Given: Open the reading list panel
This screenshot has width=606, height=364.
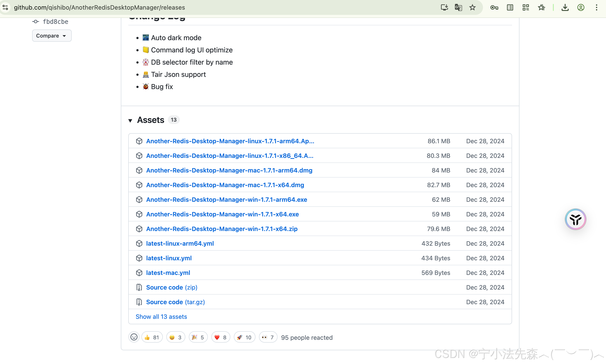Looking at the screenshot, I should [x=510, y=7].
